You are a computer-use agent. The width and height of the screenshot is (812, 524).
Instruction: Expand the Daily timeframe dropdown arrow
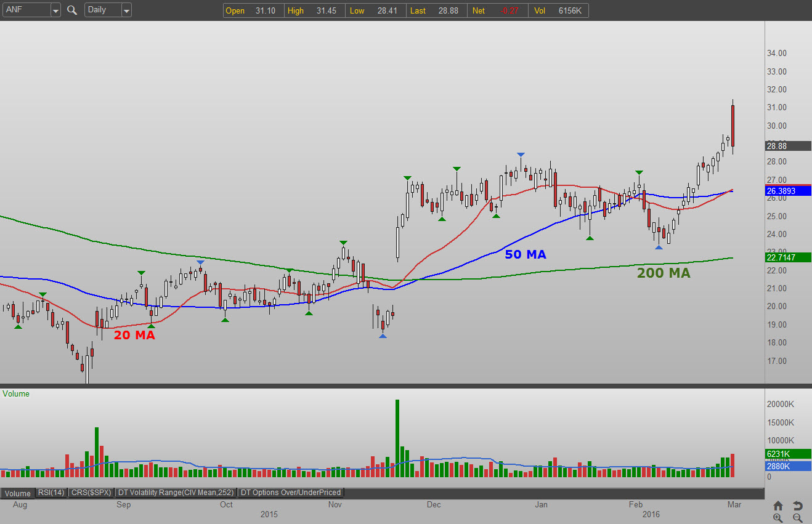126,10
